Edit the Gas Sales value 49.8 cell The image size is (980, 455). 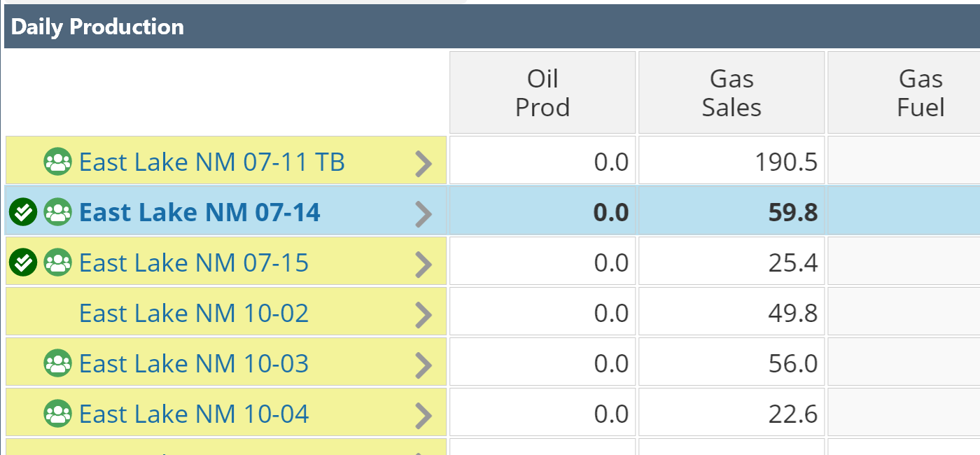coord(731,313)
